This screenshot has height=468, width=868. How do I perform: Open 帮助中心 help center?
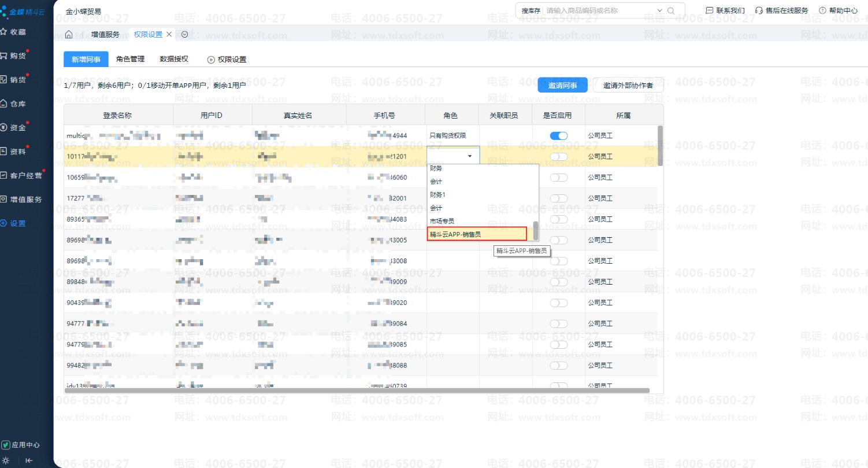click(x=838, y=10)
